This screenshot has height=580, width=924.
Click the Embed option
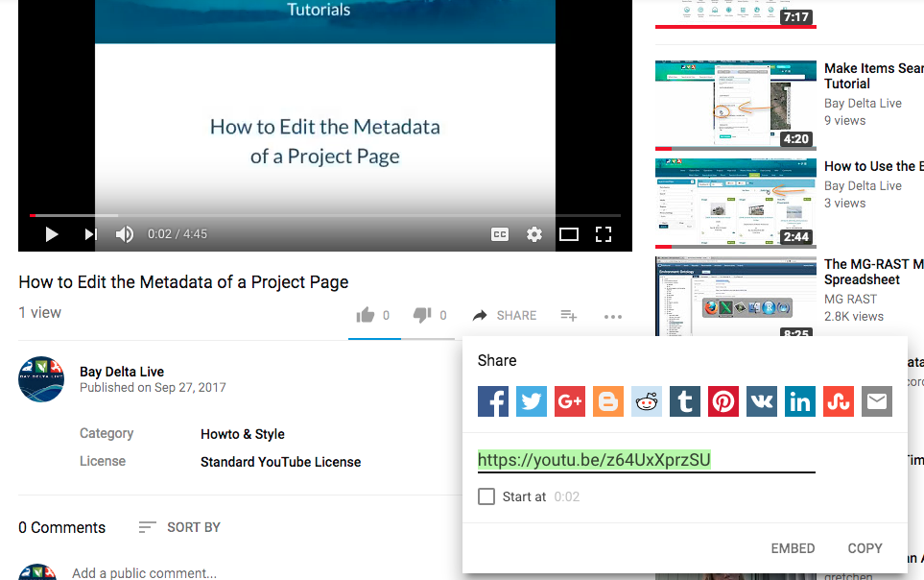[x=793, y=548]
